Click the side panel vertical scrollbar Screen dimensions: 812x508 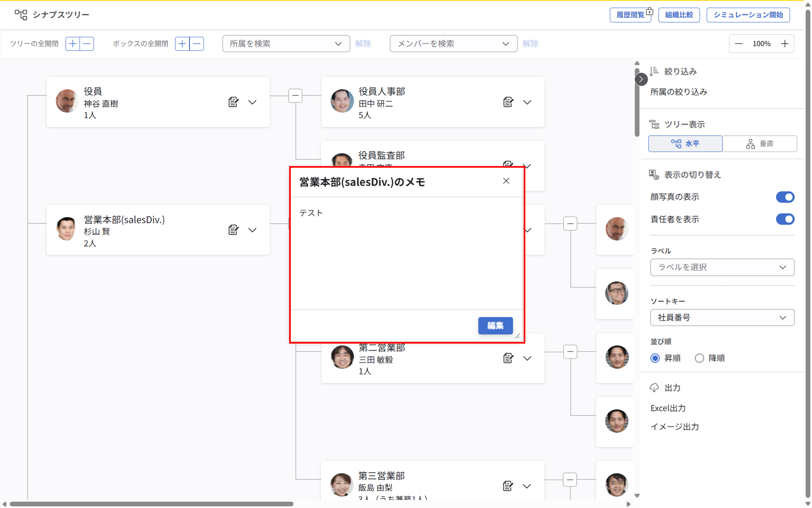tap(637, 102)
